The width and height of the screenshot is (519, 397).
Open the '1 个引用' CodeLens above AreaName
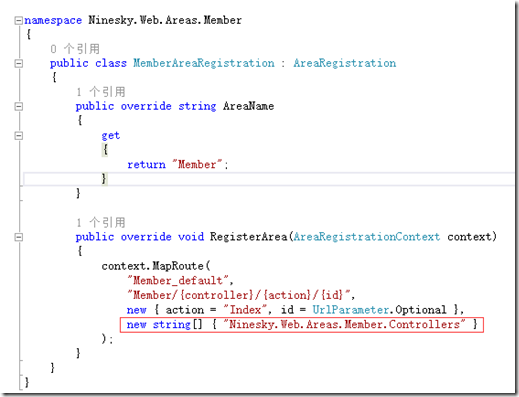point(101,92)
